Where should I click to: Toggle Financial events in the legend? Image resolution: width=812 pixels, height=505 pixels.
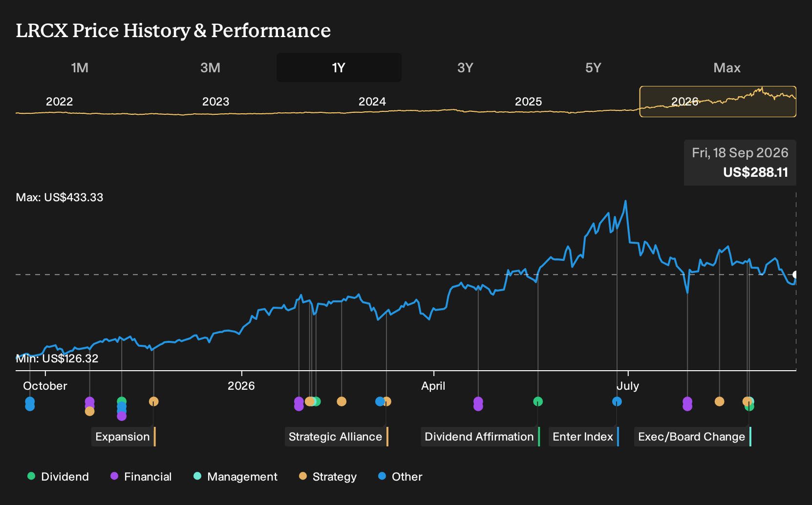coord(141,477)
